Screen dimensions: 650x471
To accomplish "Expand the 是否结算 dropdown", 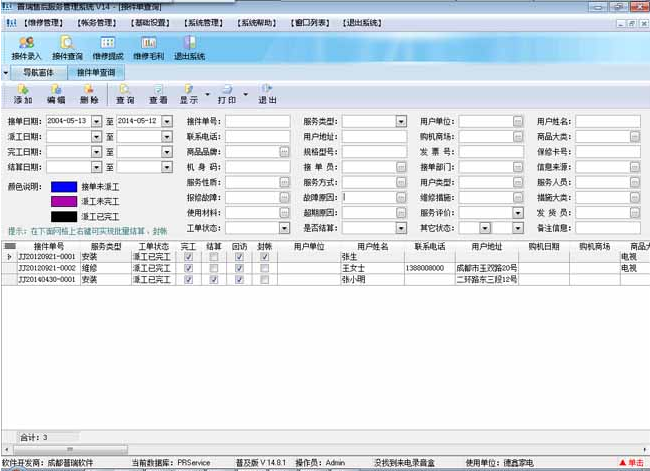I will 401,228.
